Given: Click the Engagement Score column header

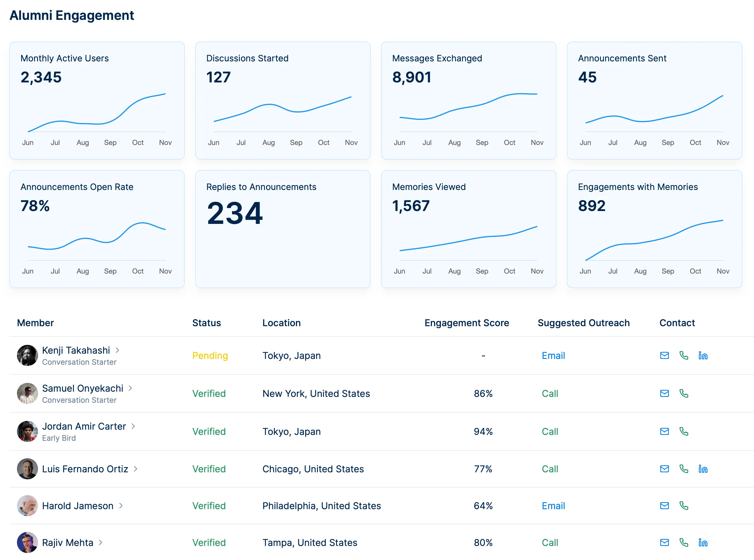Looking at the screenshot, I should (467, 323).
